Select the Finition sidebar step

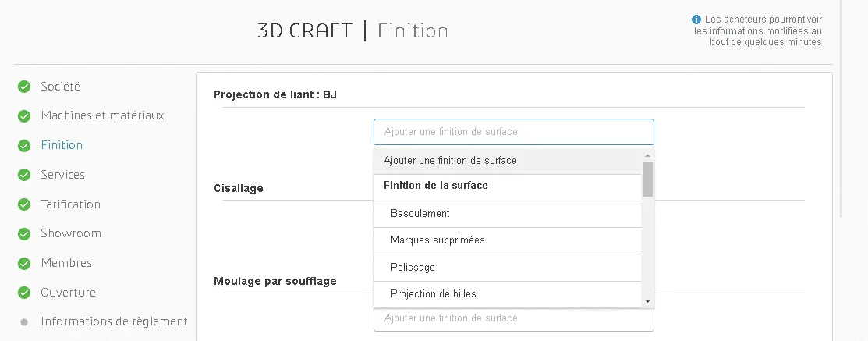click(x=62, y=145)
